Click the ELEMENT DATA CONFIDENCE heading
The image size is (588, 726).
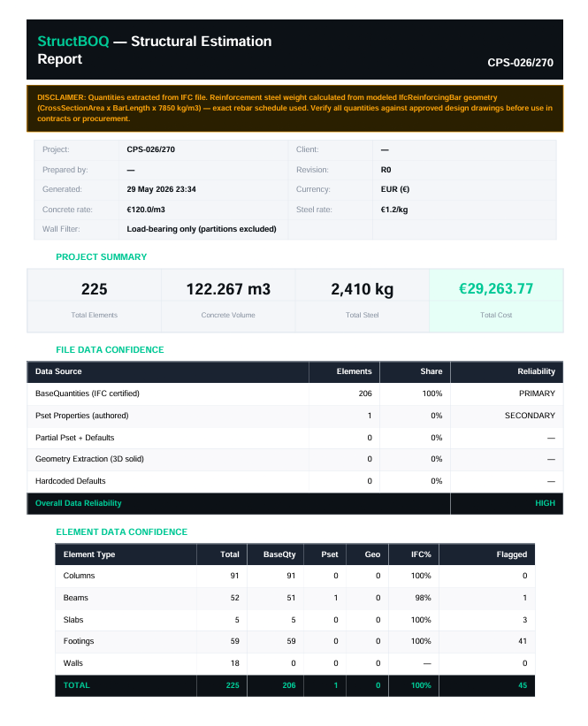(122, 532)
